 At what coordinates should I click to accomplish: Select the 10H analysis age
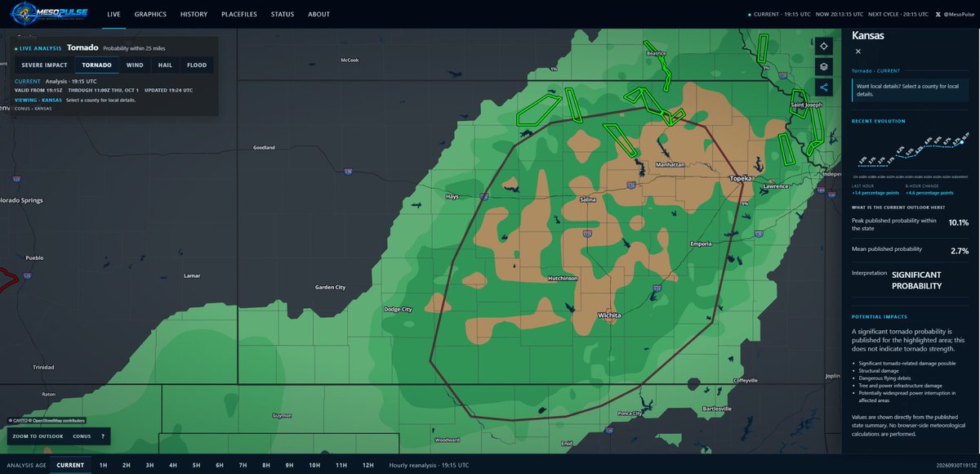click(x=314, y=465)
